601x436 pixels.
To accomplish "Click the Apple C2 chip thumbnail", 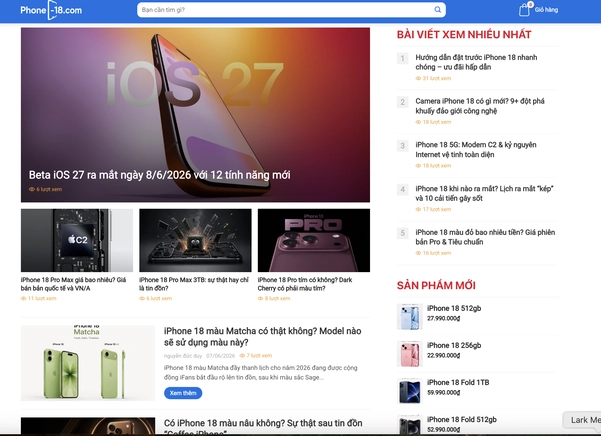I will tap(77, 240).
